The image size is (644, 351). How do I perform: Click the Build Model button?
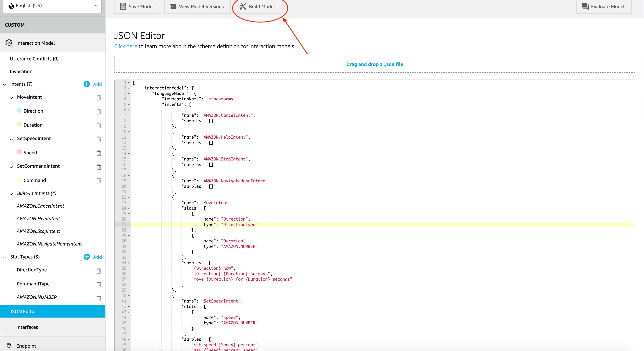tap(258, 6)
